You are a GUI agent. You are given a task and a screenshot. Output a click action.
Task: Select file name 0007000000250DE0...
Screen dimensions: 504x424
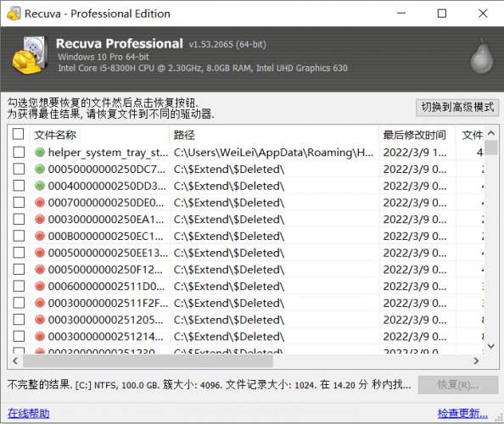106,203
